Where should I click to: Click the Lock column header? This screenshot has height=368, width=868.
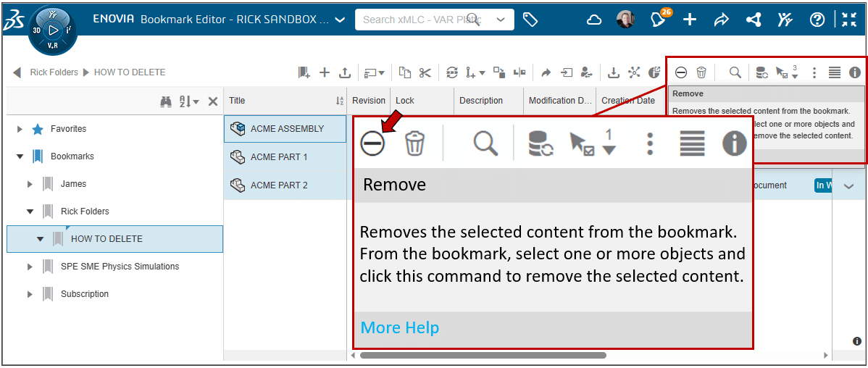point(422,101)
